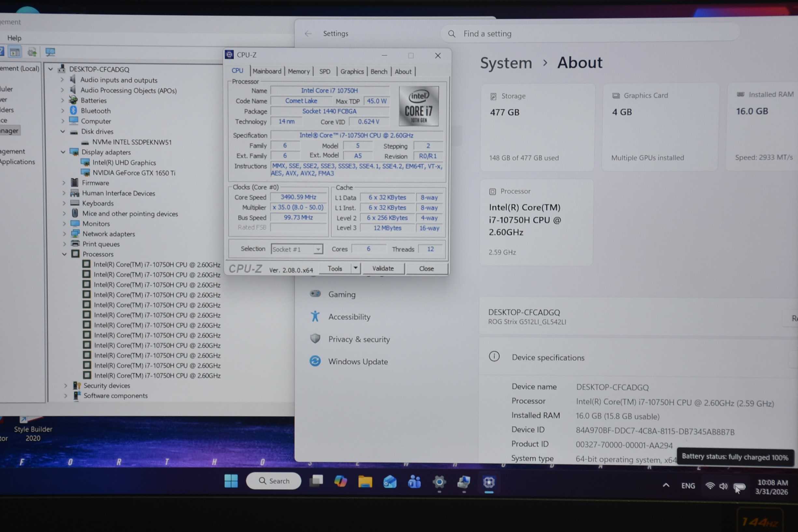Select NVIDIA GeForce GTX 1650 Ti device
Image resolution: width=798 pixels, height=532 pixels.
click(134, 173)
